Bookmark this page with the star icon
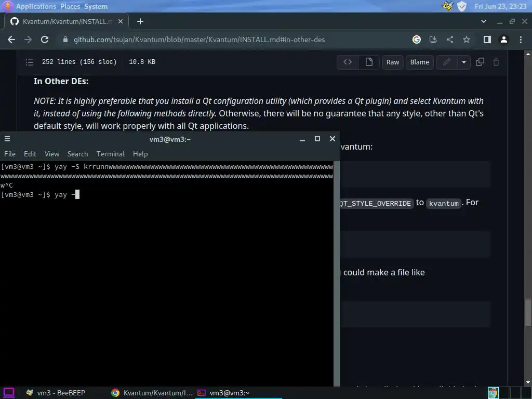The image size is (532, 399). [x=467, y=39]
